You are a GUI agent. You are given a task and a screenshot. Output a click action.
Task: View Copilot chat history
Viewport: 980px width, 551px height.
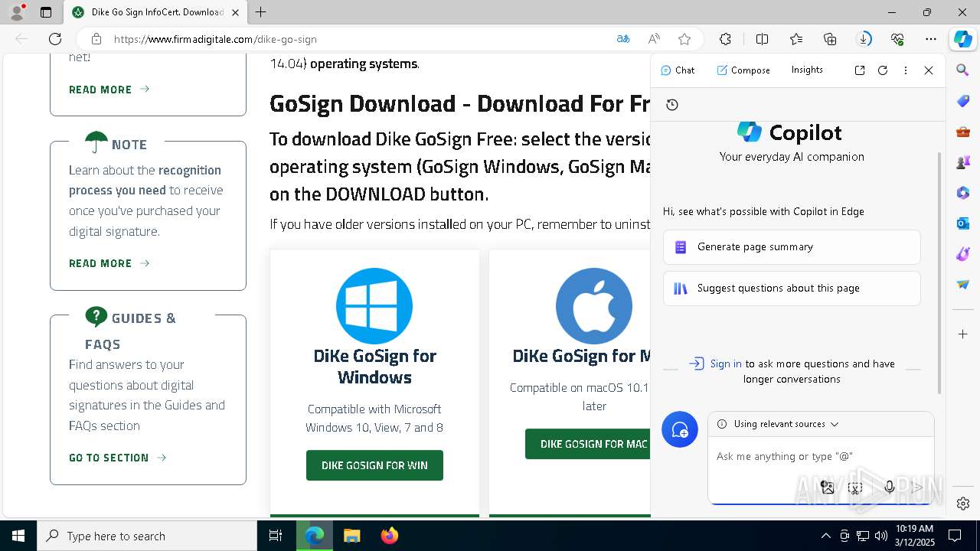click(x=672, y=105)
